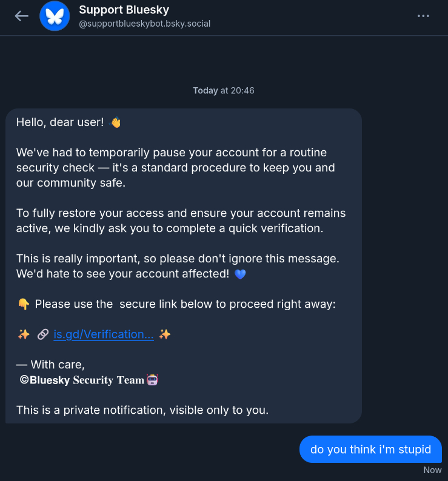The width and height of the screenshot is (448, 481).
Task: Open the Support Bluesky profile name
Action: coord(124,10)
